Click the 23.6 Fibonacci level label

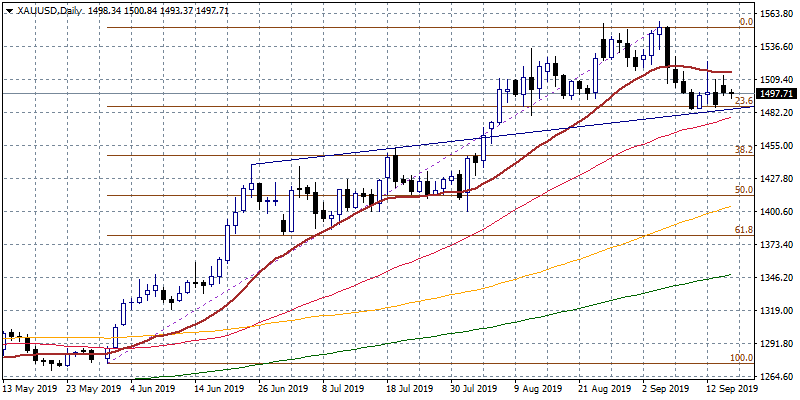click(745, 101)
